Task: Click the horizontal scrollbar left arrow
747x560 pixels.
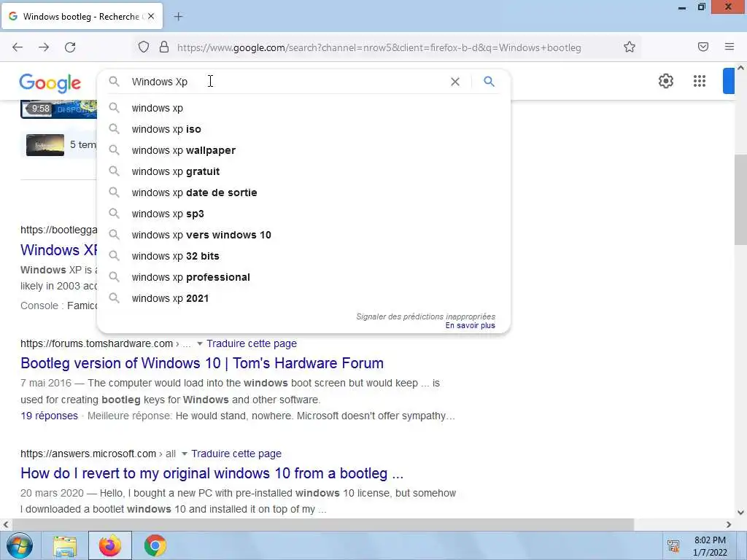Action: pyautogui.click(x=5, y=524)
